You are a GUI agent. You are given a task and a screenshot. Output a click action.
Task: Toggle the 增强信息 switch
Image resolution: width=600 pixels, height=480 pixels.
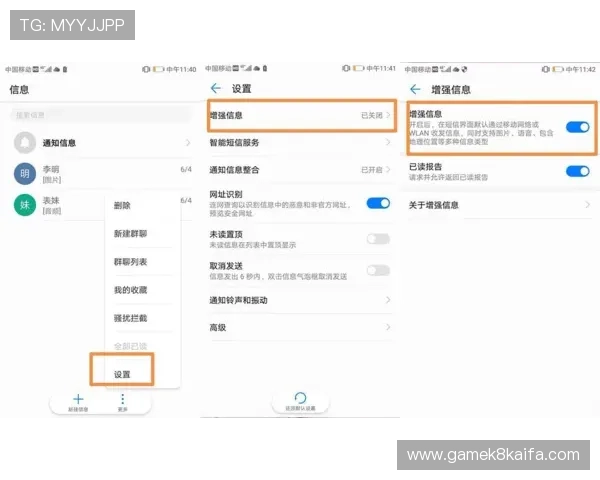coord(577,127)
